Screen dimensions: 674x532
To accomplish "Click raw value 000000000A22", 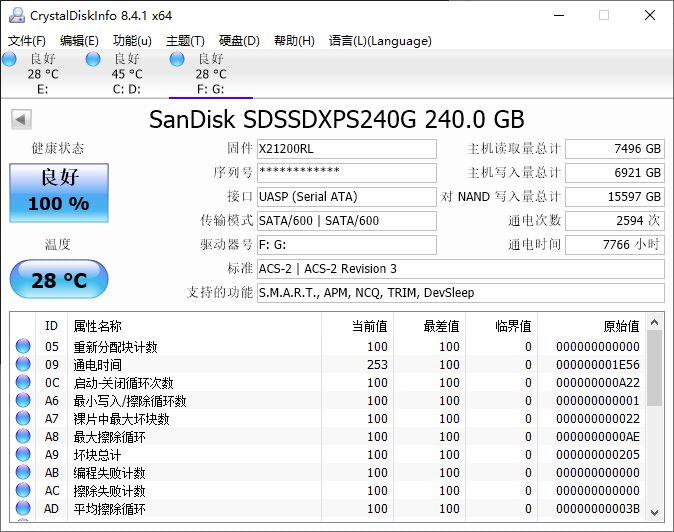I will (x=597, y=383).
